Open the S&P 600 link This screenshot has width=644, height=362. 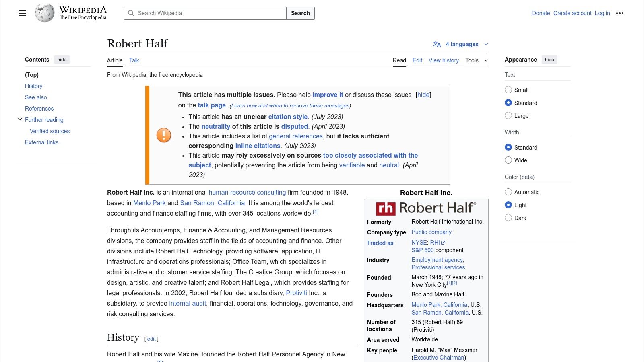click(423, 250)
